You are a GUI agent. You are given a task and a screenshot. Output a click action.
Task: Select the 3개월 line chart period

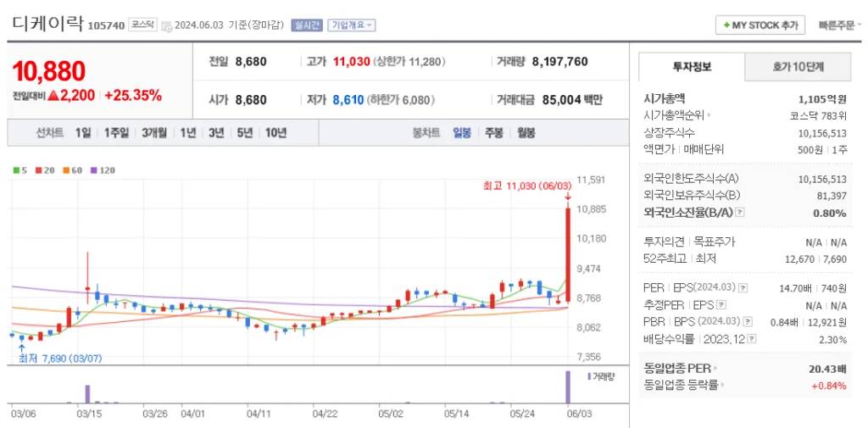point(154,133)
